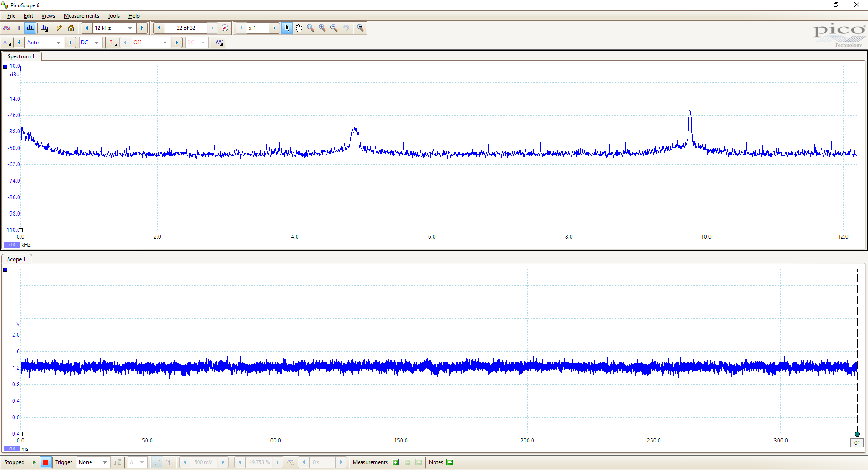Start capture with green Go button
Viewport: 868px width, 470px height.
click(x=34, y=462)
